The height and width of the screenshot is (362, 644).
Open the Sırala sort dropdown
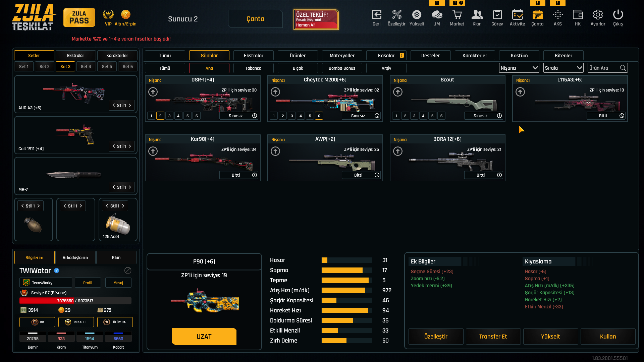[563, 68]
